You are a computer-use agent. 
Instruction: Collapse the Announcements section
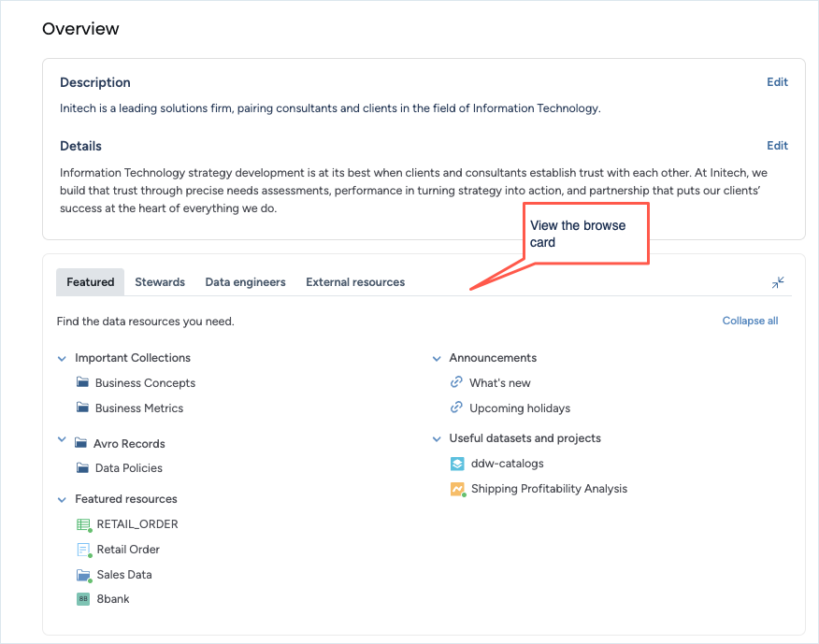tap(437, 358)
